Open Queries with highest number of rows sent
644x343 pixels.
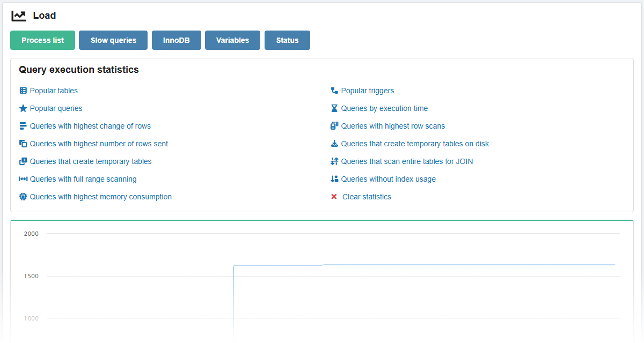99,144
